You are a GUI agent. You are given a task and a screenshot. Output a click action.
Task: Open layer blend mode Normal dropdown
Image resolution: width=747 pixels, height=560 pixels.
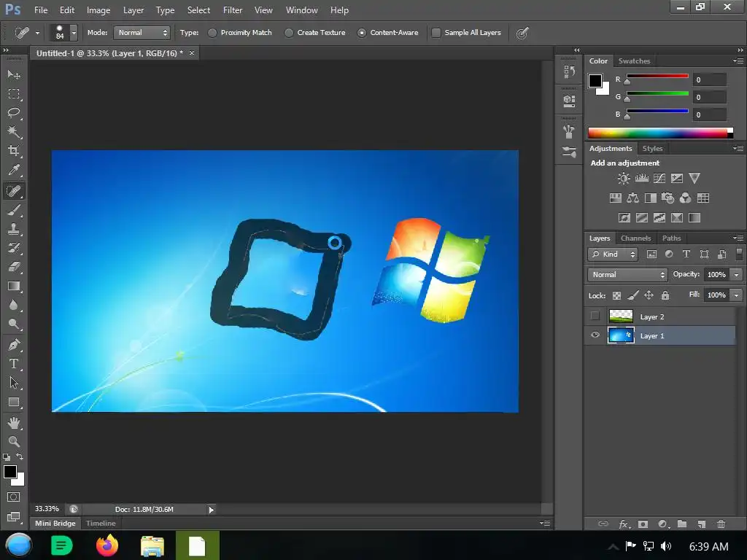click(x=627, y=275)
